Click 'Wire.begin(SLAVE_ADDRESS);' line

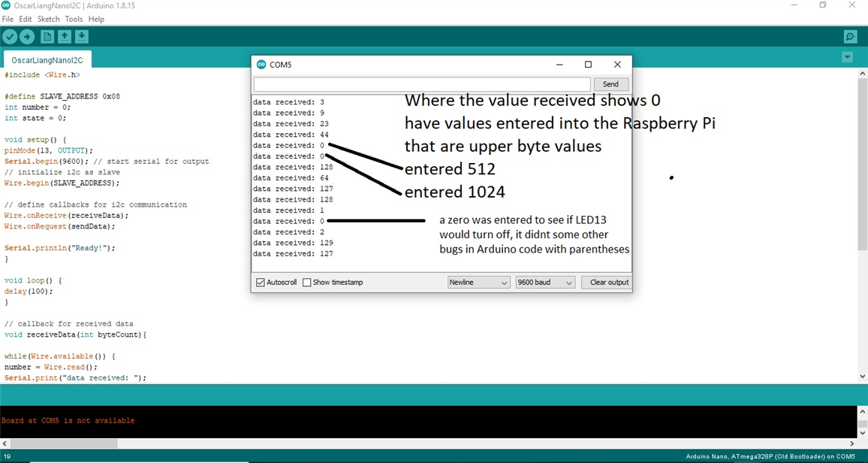tap(62, 183)
